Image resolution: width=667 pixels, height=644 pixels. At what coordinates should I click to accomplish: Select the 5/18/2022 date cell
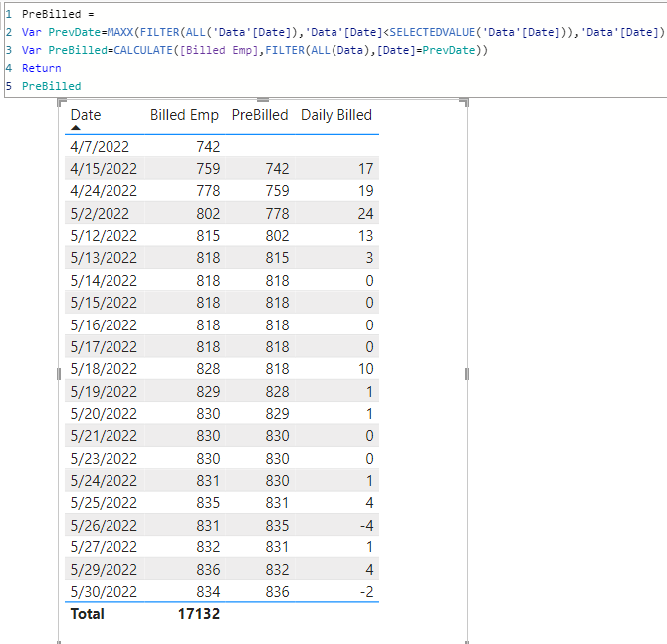[x=104, y=369]
